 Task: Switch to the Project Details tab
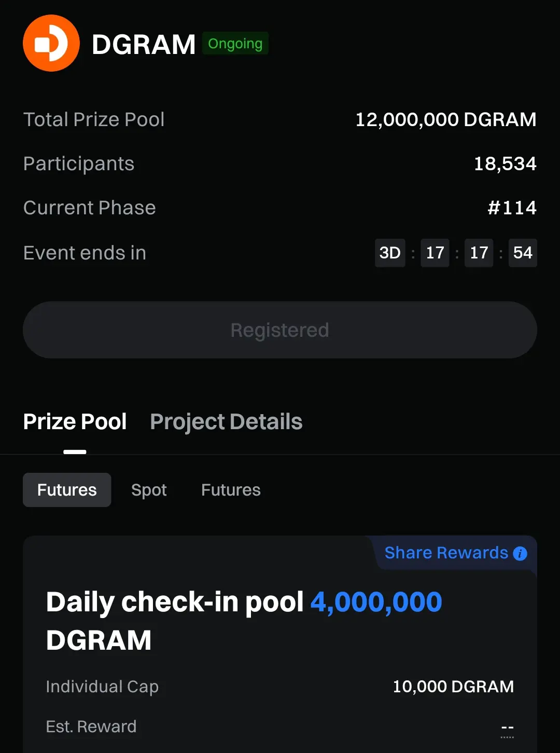(x=226, y=422)
